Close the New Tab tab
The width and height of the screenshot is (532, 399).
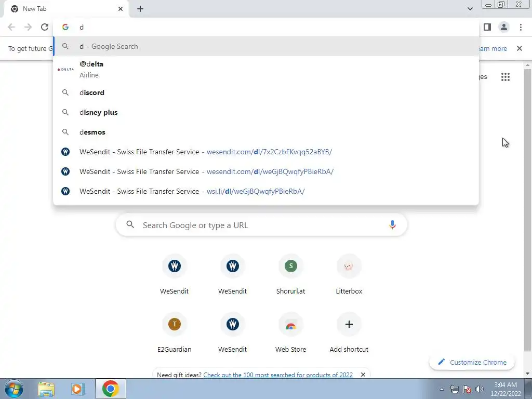tap(121, 9)
